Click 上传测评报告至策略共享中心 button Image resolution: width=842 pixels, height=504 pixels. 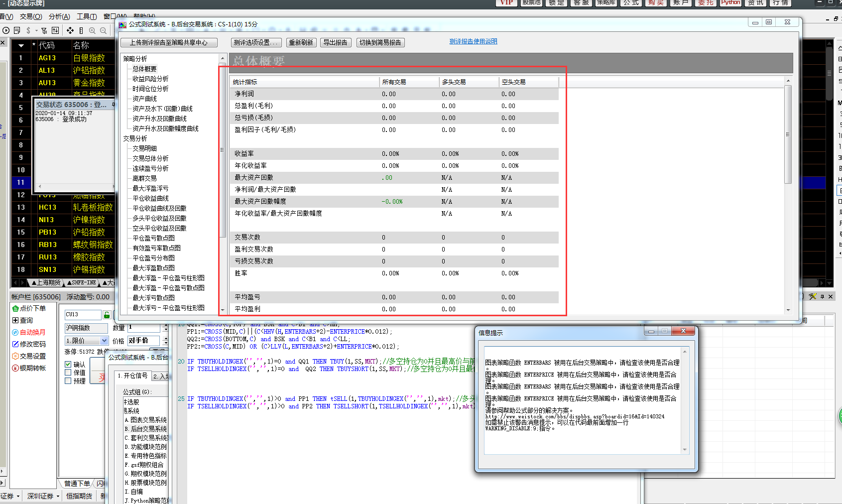169,43
